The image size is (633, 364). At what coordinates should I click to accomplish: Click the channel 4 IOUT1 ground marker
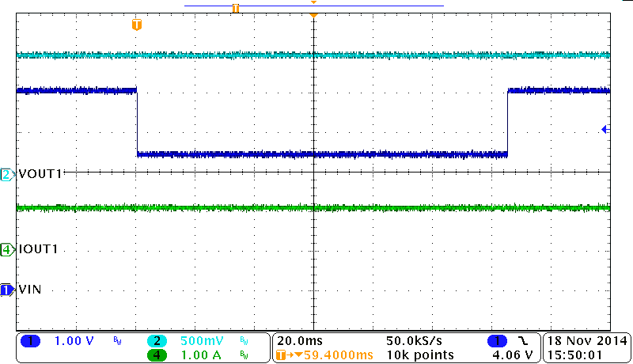7,249
